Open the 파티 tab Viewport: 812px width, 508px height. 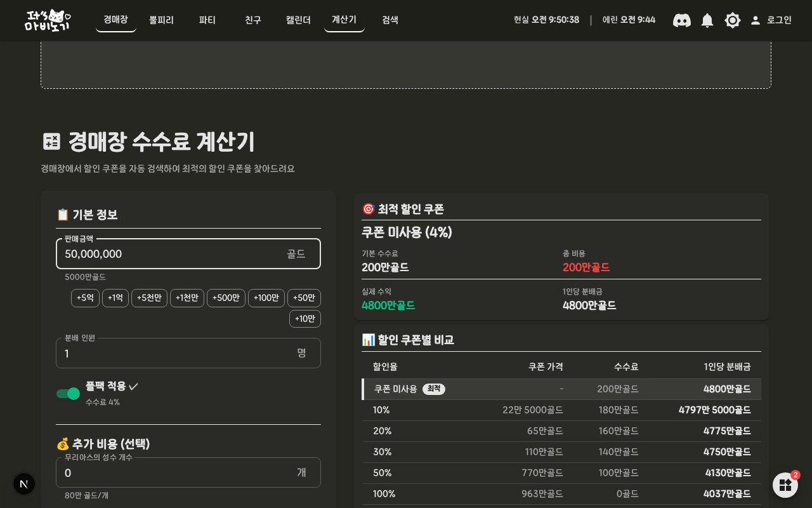pyautogui.click(x=207, y=20)
